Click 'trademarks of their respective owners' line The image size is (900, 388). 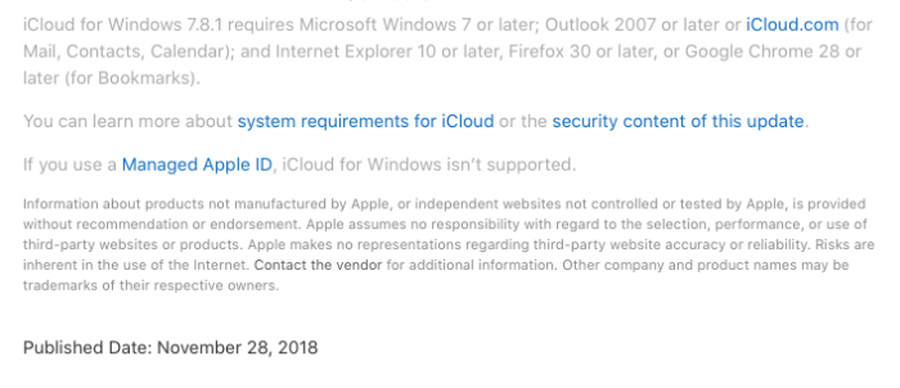[151, 286]
